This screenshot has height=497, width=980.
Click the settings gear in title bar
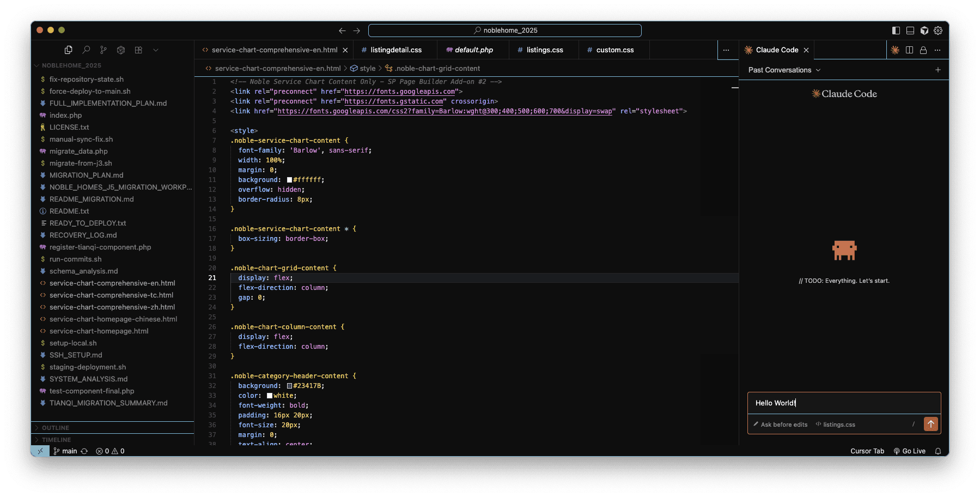coord(938,31)
